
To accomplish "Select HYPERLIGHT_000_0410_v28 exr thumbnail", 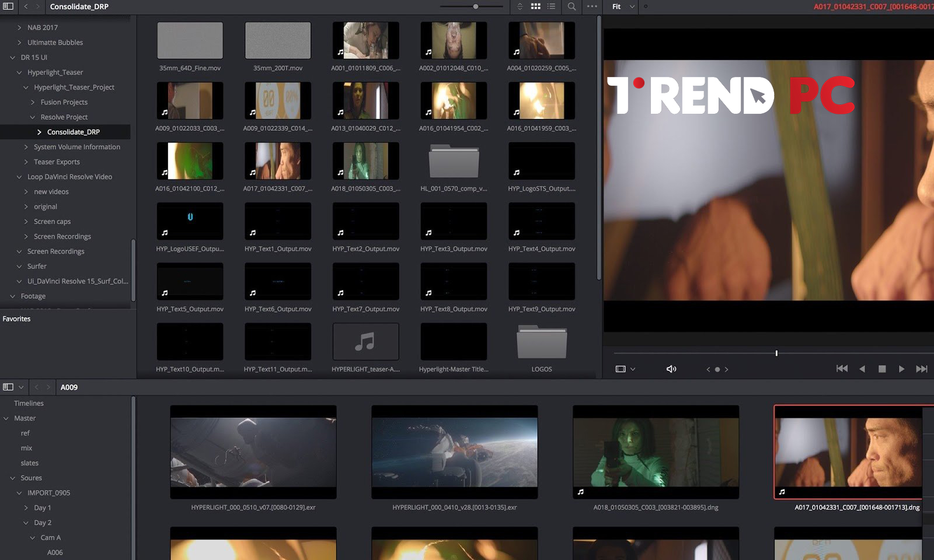I will click(x=455, y=452).
